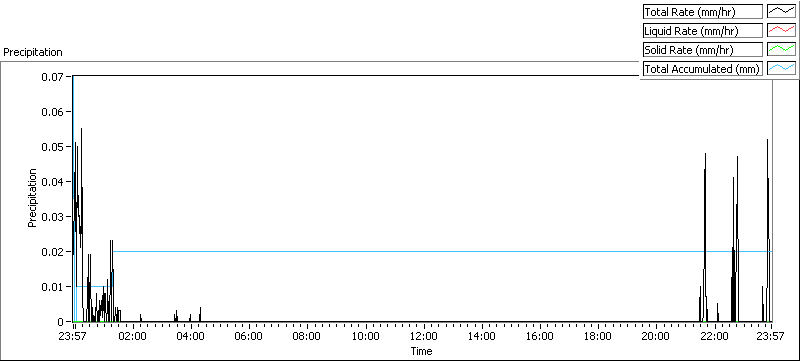Click the 0.04 y-axis tick label
Screen dimensions: 800x361
(x=53, y=182)
